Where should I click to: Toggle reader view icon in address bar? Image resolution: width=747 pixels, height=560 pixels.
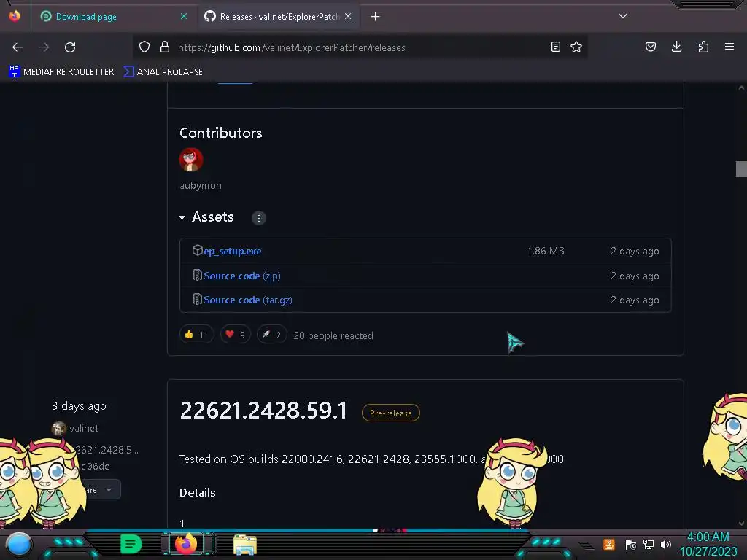555,47
